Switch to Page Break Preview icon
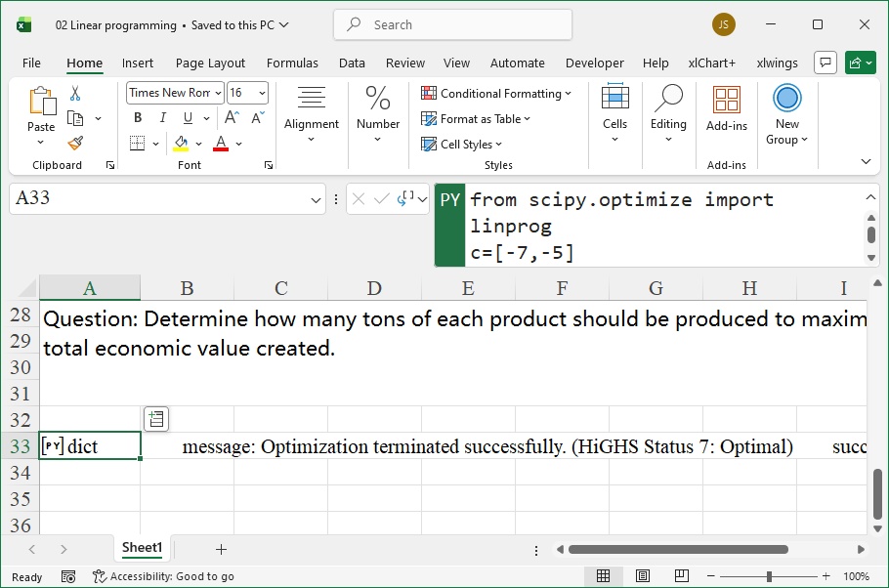 click(x=682, y=576)
